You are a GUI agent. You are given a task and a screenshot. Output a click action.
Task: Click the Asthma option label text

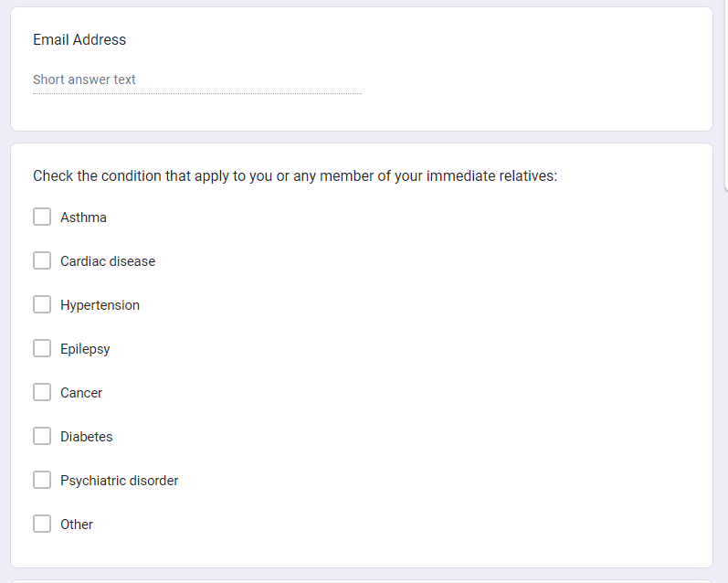pyautogui.click(x=83, y=217)
